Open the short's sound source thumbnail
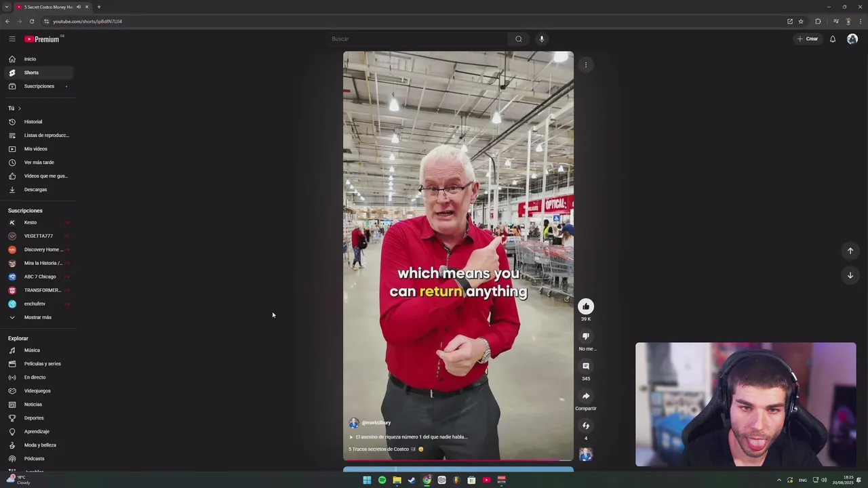The height and width of the screenshot is (488, 868). 586,454
